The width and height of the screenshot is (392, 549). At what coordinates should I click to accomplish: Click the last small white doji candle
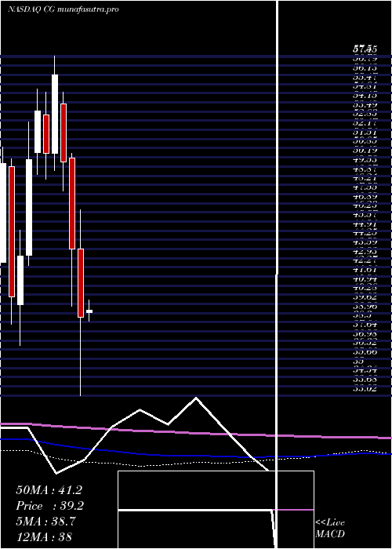pyautogui.click(x=89, y=311)
